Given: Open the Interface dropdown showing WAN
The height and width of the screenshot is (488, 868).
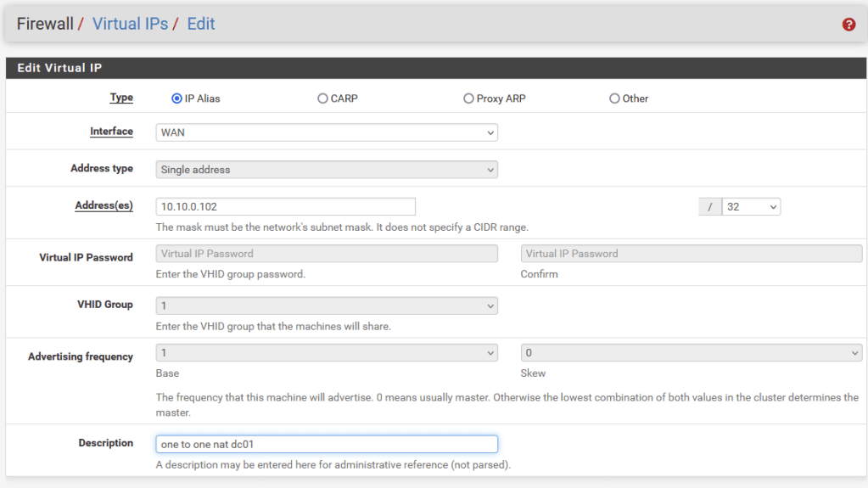Looking at the screenshot, I should coord(327,132).
